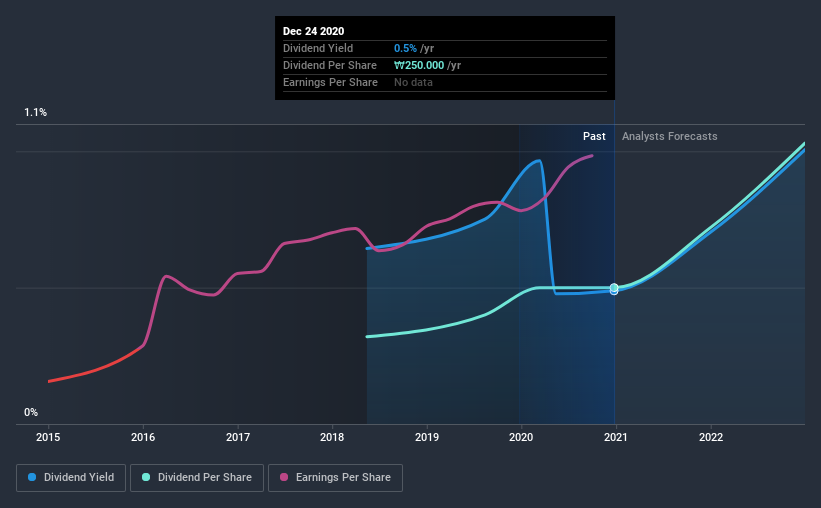Click the 1.1% y-axis label

tap(35, 113)
